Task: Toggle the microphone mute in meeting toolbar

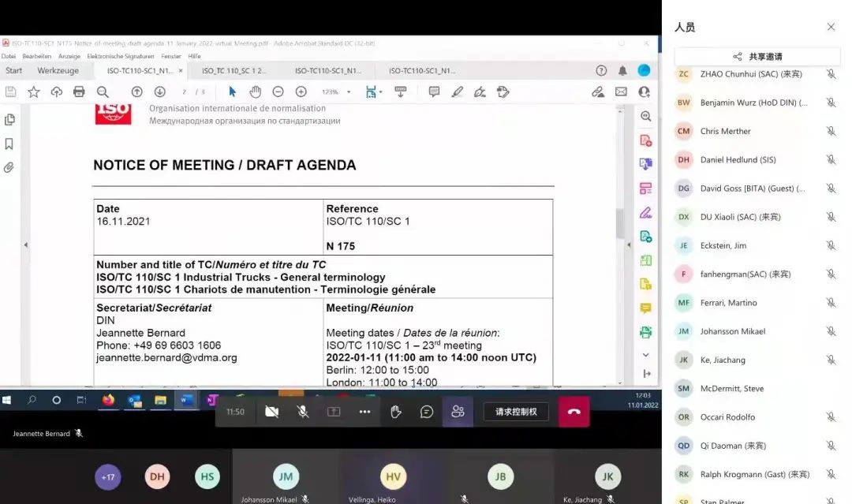Action: point(303,412)
